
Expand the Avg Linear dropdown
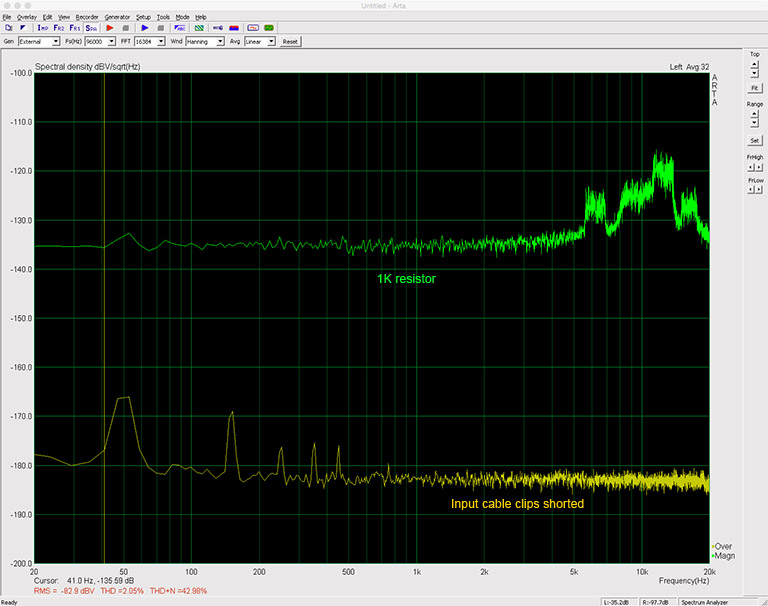click(271, 42)
